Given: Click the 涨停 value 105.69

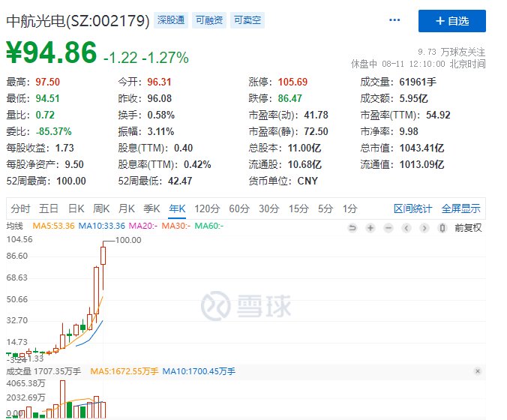Looking at the screenshot, I should tap(292, 82).
